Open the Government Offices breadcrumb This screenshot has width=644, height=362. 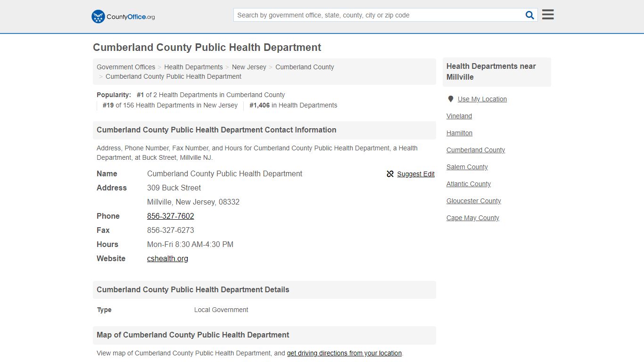click(126, 67)
